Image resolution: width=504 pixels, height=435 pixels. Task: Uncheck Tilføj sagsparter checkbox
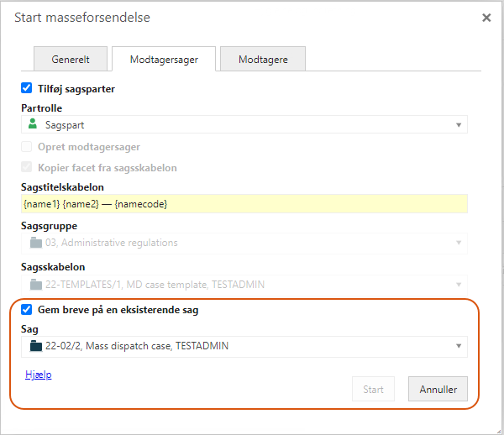[x=26, y=88]
